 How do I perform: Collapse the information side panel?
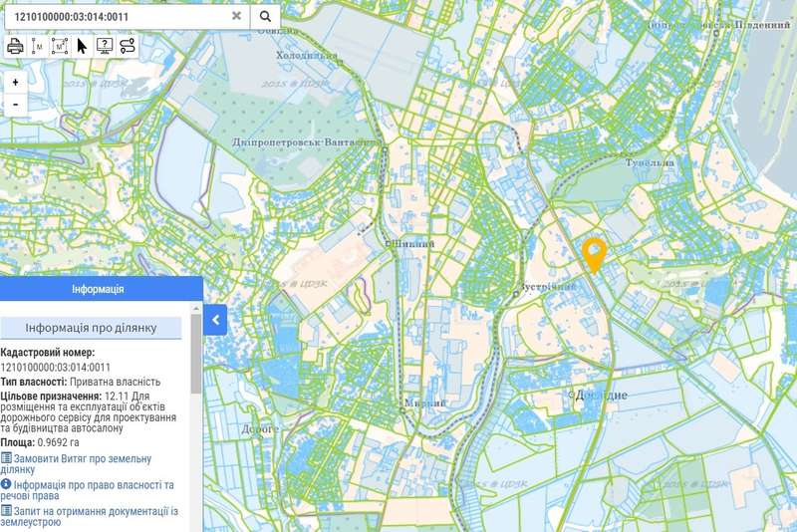tap(216, 320)
